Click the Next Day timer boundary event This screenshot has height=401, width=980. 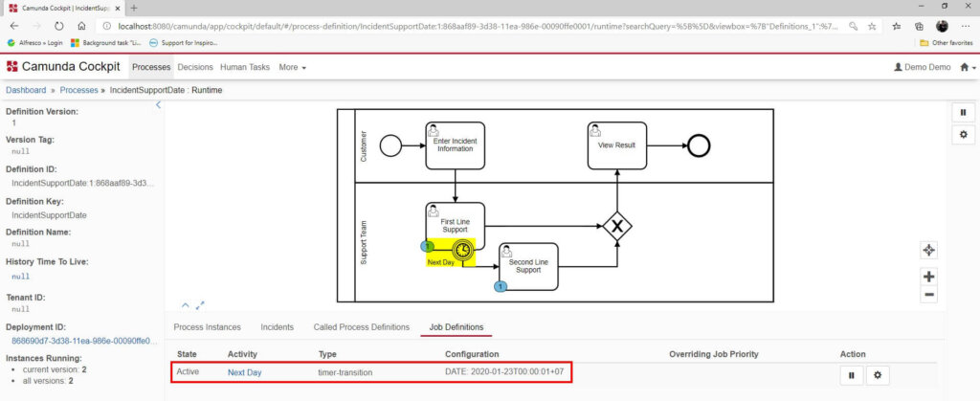(x=462, y=251)
